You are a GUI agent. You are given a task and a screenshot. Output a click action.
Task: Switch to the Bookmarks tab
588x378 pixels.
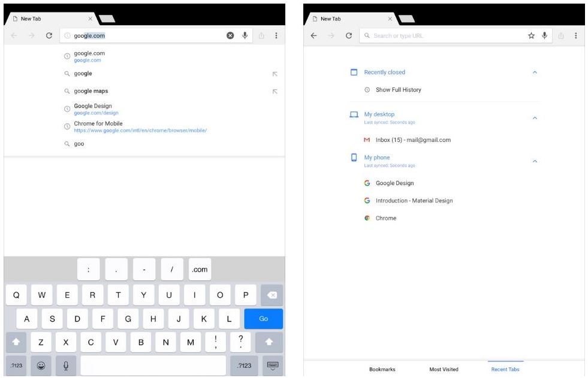click(x=382, y=370)
